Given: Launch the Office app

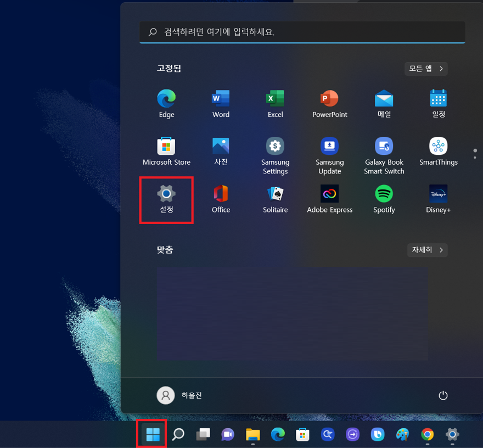Looking at the screenshot, I should (x=221, y=200).
